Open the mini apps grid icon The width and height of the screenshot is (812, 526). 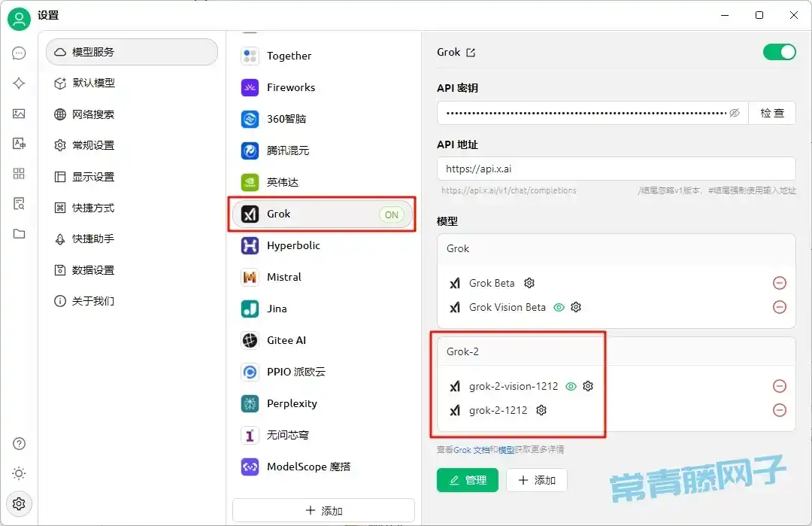[19, 174]
